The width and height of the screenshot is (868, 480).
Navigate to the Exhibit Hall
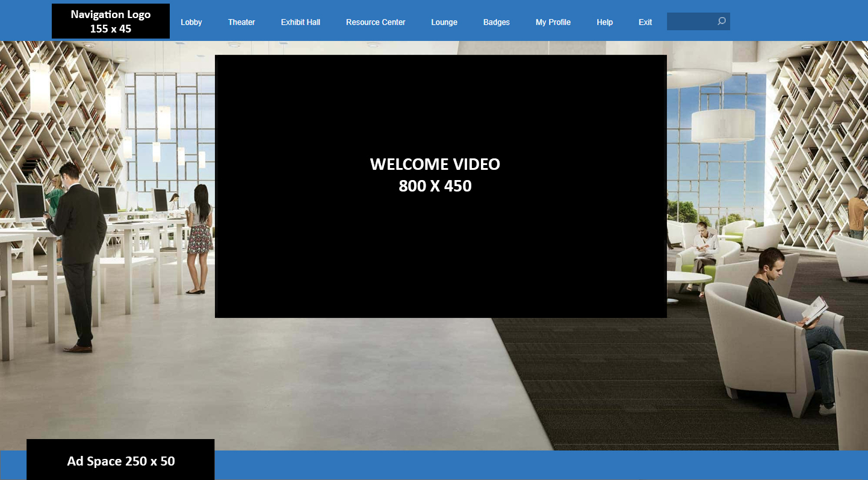click(x=300, y=22)
